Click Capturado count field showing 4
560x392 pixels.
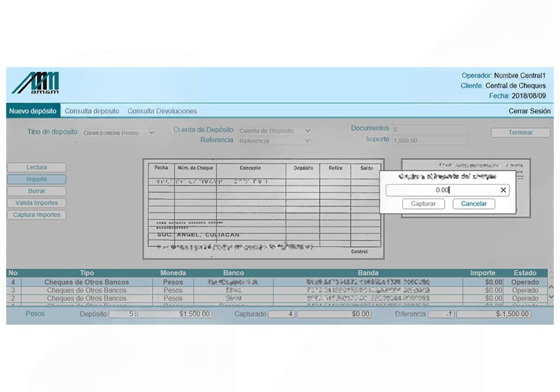(282, 314)
